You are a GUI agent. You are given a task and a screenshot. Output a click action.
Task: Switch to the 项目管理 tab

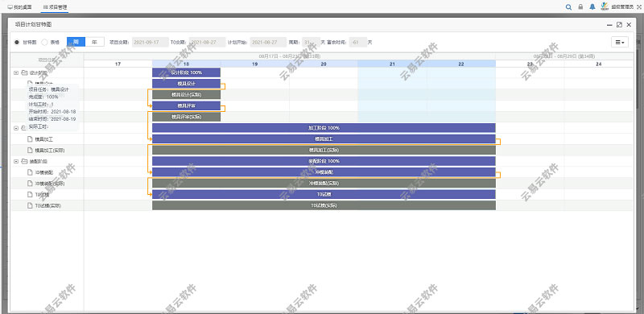[x=55, y=7]
